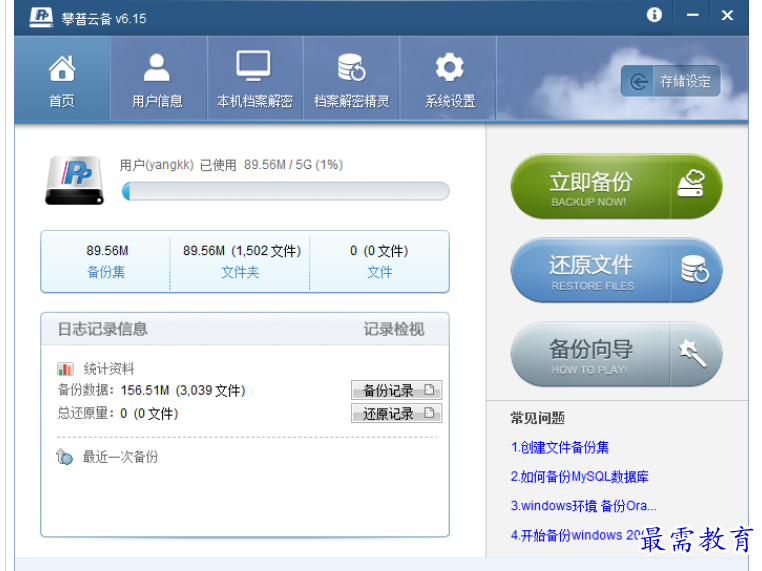Image resolution: width=762 pixels, height=571 pixels.
Task: Open FAQ 1.创建文件备份集
Action: coord(560,448)
